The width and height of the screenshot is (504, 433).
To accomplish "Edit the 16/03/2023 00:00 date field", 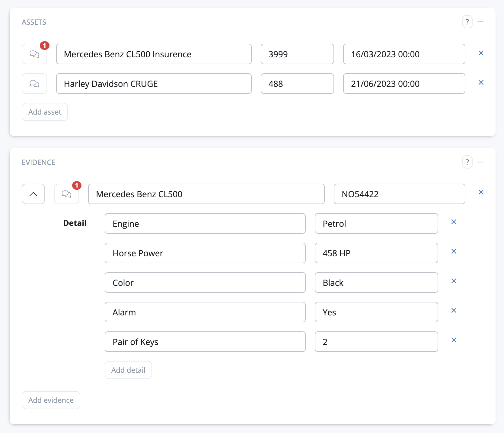I will pos(404,54).
